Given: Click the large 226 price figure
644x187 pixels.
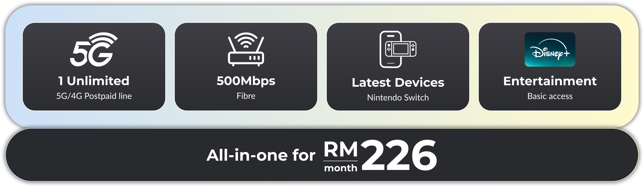Looking at the screenshot, I should point(399,155).
